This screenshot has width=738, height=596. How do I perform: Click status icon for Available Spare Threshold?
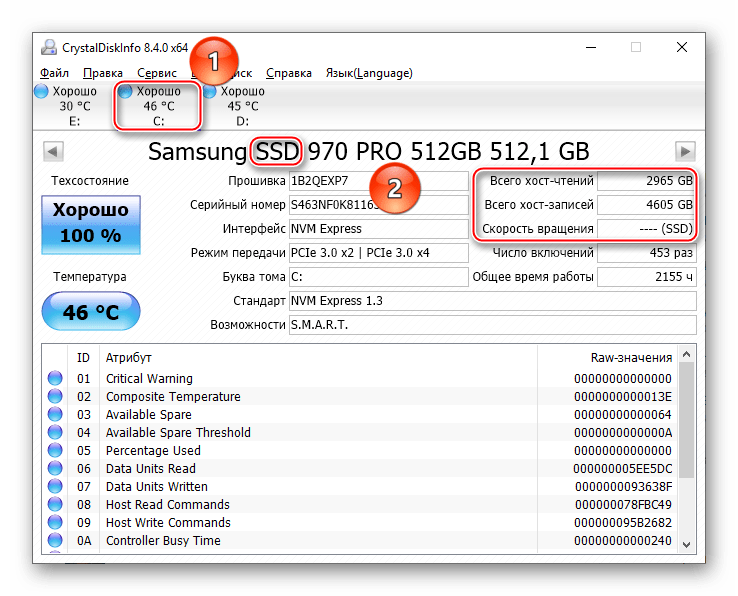tap(55, 432)
